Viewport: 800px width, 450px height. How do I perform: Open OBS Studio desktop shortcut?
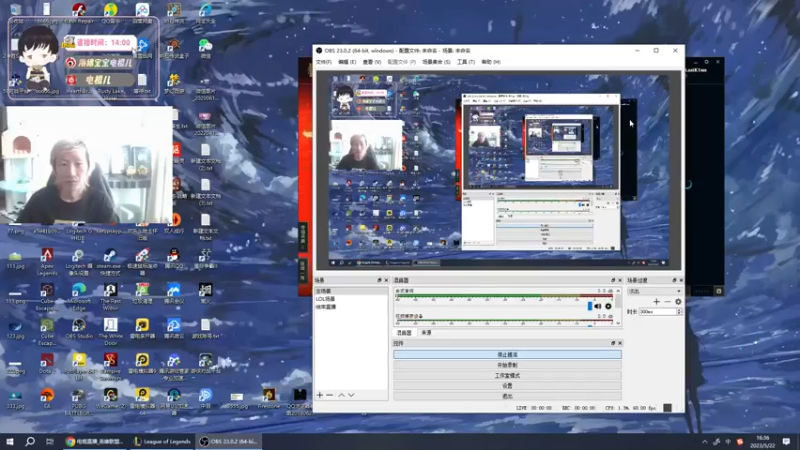(79, 329)
